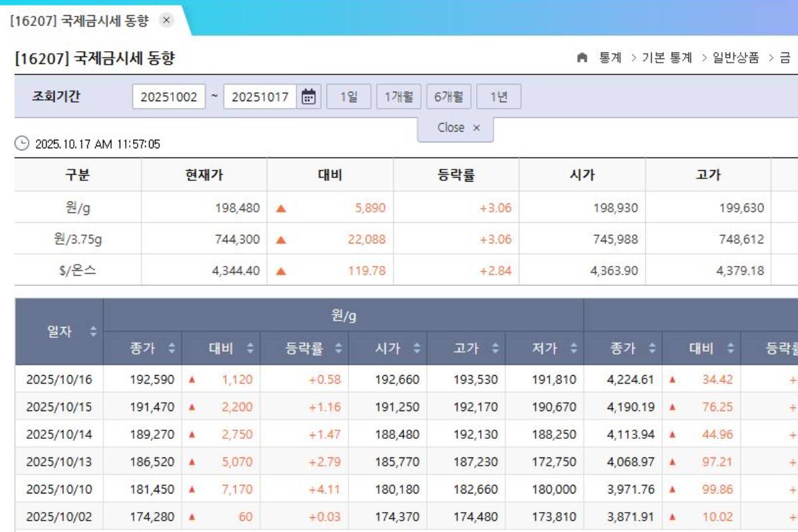
Task: Sort 원/g 등락률 column
Action: click(338, 348)
